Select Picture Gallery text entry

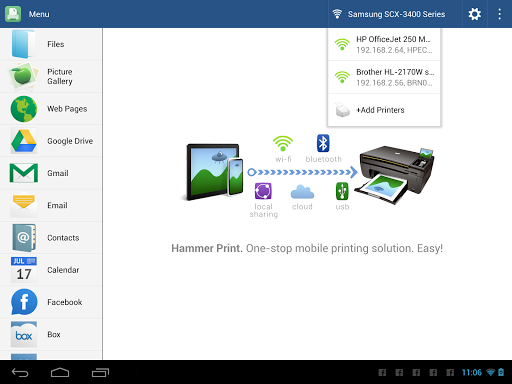point(60,76)
